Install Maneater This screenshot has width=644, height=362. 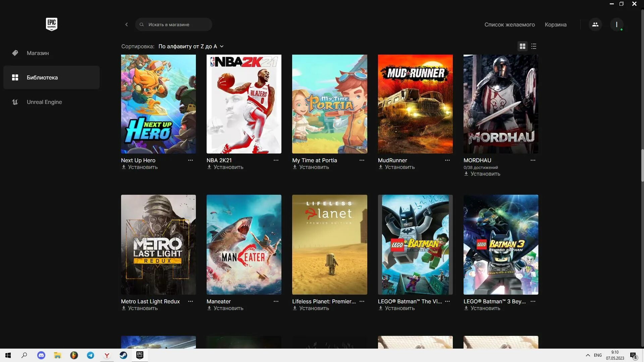click(225, 308)
